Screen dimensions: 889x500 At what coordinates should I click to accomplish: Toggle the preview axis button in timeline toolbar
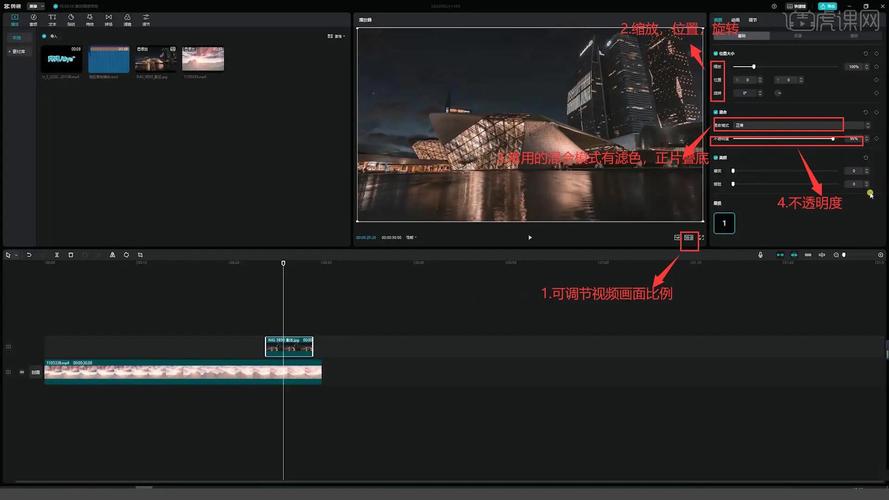(x=822, y=255)
